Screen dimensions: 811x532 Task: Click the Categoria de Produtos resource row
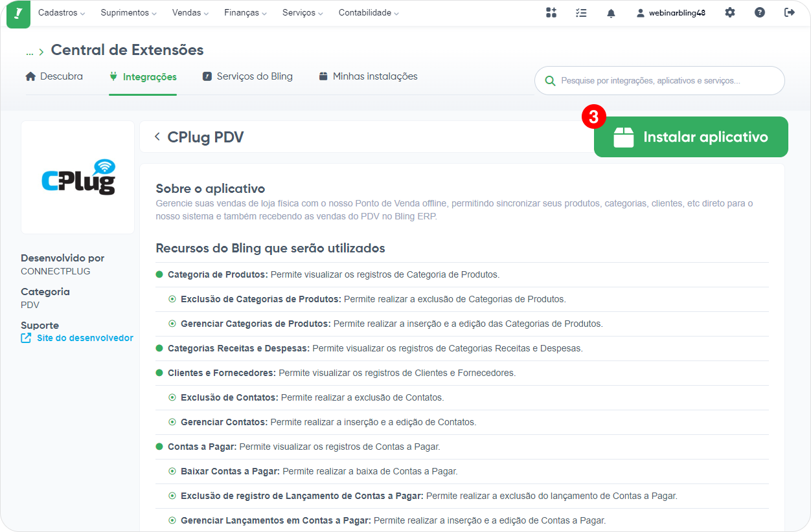click(462, 274)
